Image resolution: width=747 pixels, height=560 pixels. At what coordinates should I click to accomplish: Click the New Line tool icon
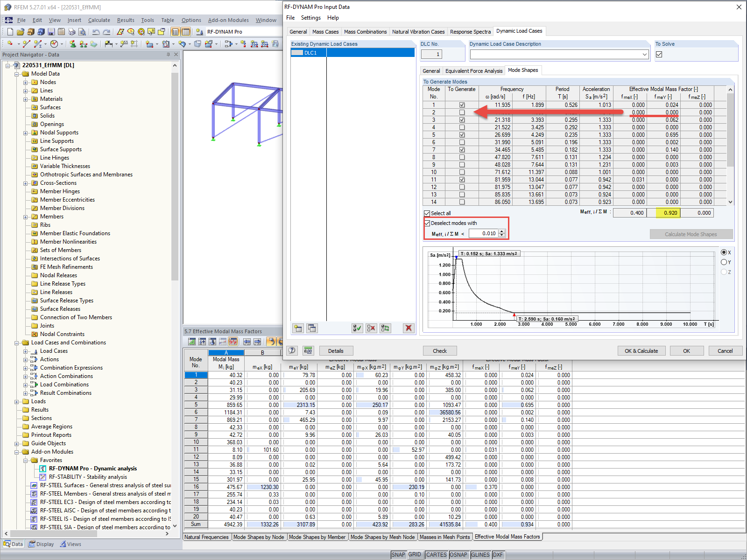tap(27, 44)
